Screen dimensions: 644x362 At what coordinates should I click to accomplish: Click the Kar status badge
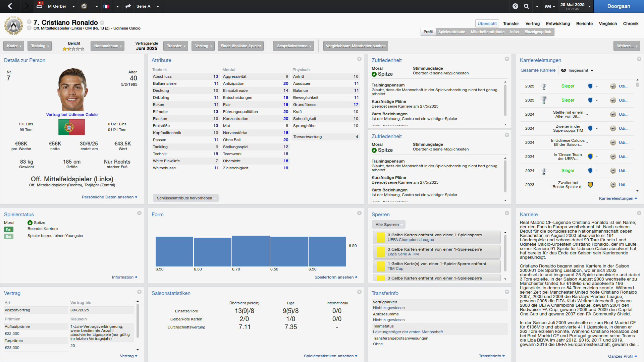9,230
